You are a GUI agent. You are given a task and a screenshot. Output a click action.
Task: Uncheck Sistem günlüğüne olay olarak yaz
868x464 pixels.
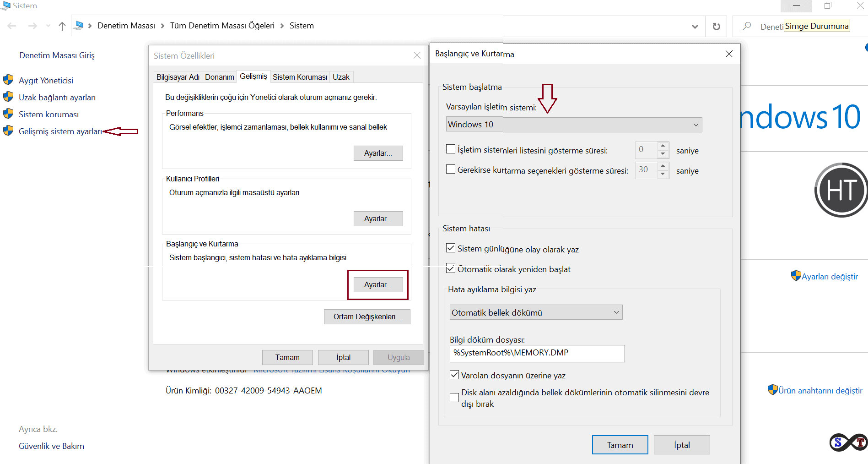tap(451, 248)
